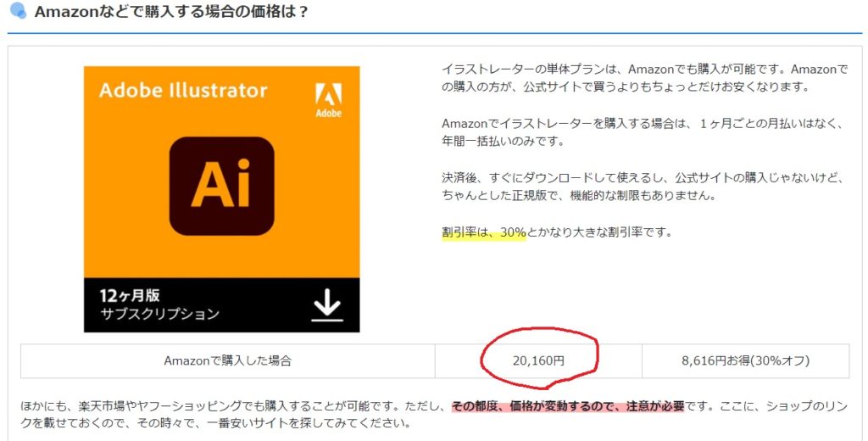Screen dimensions: 868x441
Task: Click the '12ヶ月版 サブスクリプション' label
Action: (159, 305)
